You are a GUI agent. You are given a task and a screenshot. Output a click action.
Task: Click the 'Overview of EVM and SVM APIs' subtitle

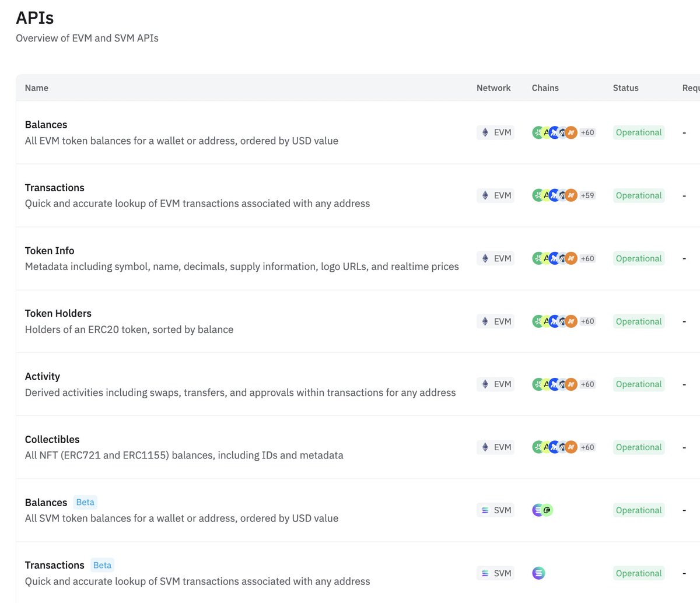coord(87,38)
